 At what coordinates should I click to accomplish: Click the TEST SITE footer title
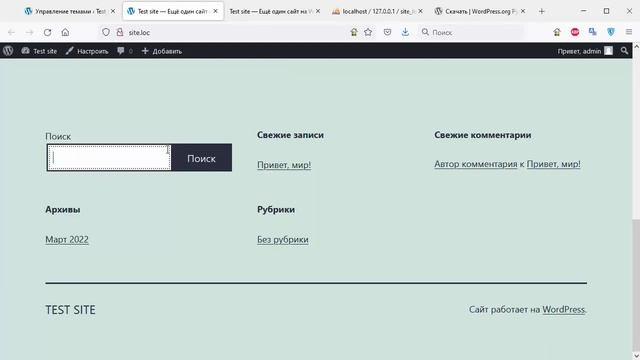[x=70, y=310]
